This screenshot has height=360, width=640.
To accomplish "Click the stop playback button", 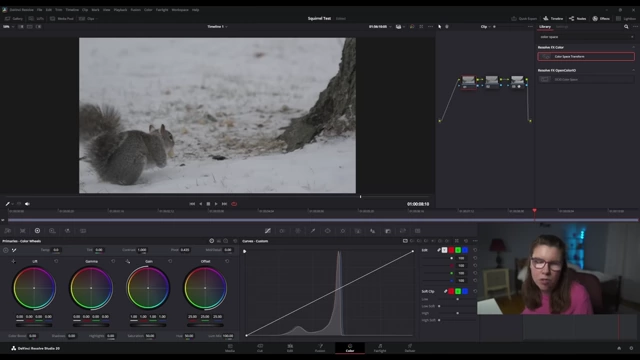I will 208,204.
